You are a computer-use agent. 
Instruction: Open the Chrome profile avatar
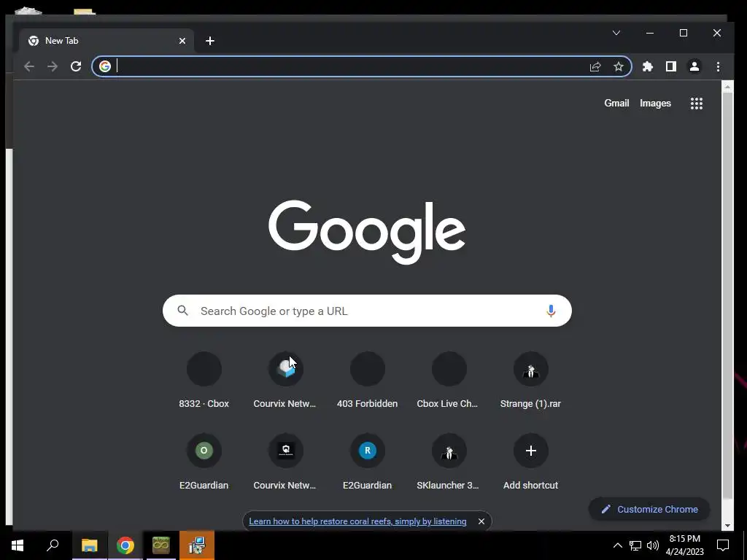point(694,66)
